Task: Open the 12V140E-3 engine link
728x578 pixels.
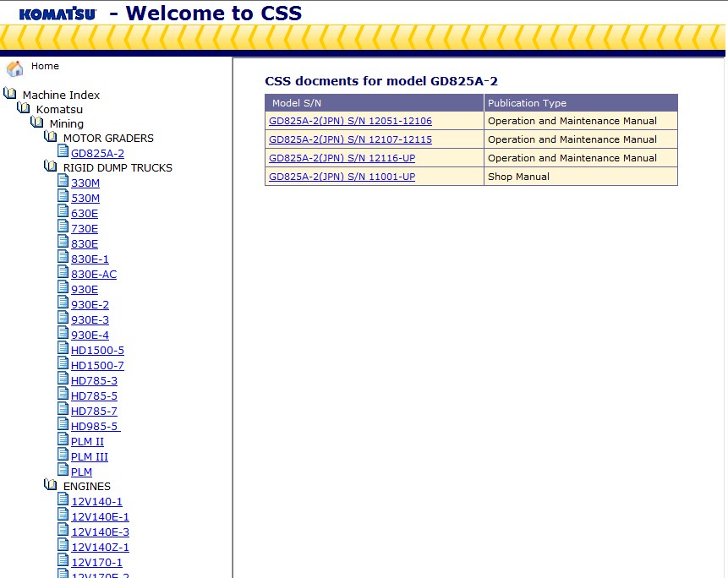Action: coord(101,532)
